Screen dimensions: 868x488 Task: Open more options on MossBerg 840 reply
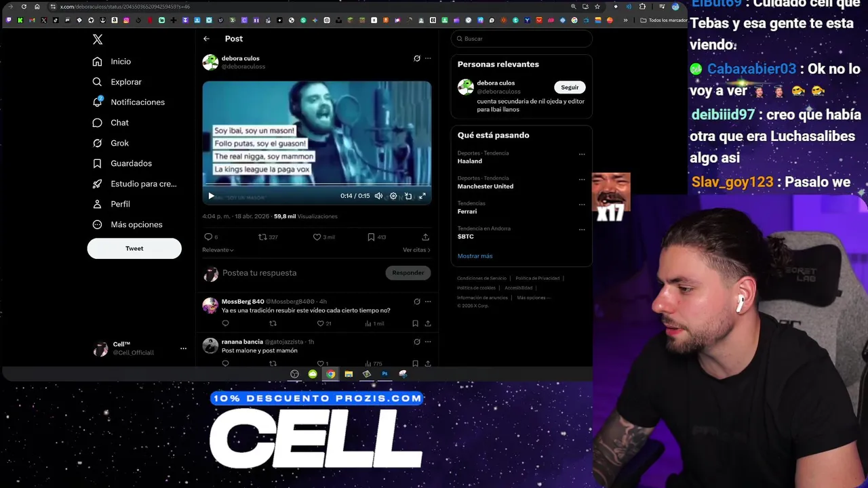[428, 302]
